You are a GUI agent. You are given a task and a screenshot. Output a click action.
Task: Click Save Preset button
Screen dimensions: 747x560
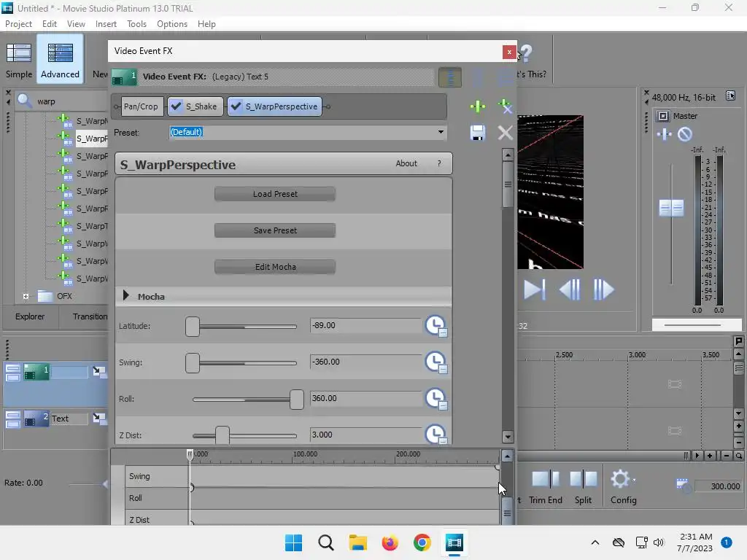coord(275,230)
